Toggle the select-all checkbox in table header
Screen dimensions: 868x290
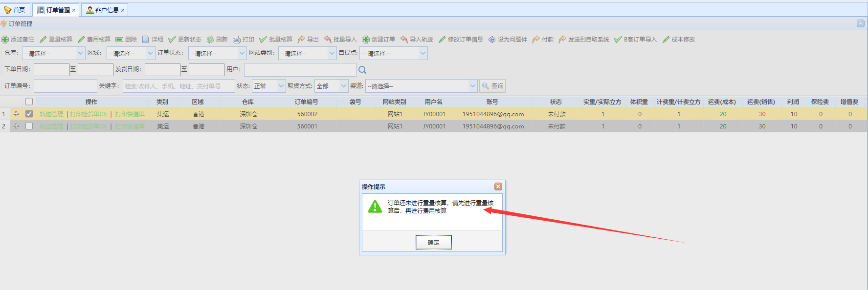coord(29,102)
